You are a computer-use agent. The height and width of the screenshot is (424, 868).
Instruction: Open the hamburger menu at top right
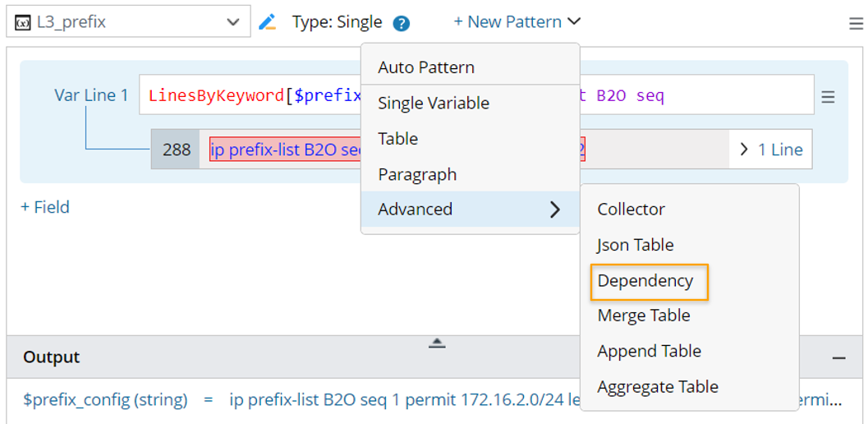(x=856, y=23)
